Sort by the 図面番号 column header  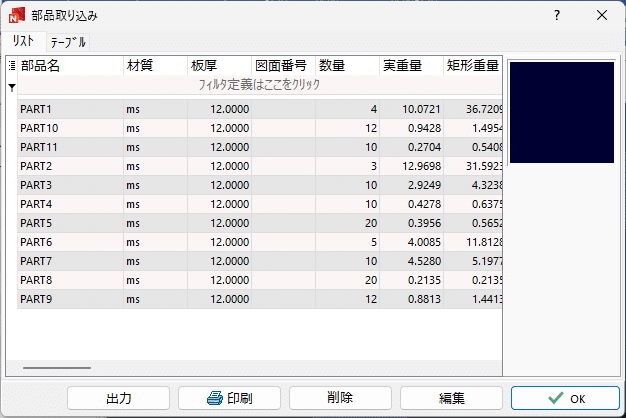coord(283,65)
